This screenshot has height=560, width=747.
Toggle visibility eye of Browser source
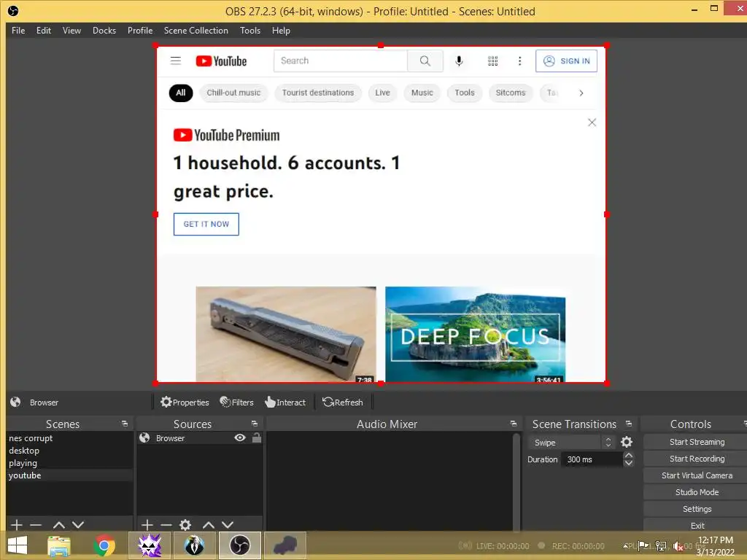(x=240, y=437)
